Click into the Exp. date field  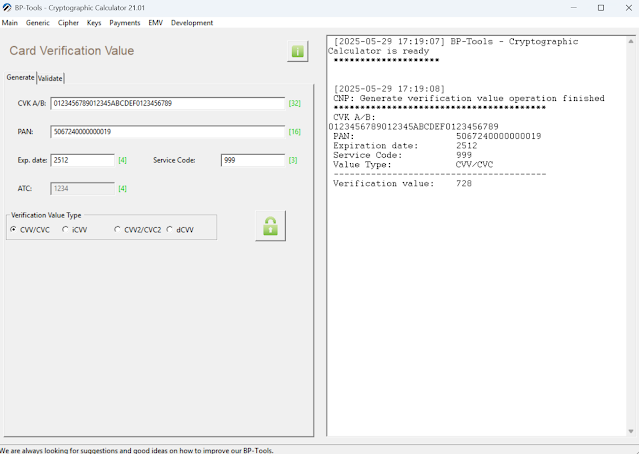pyautogui.click(x=83, y=160)
